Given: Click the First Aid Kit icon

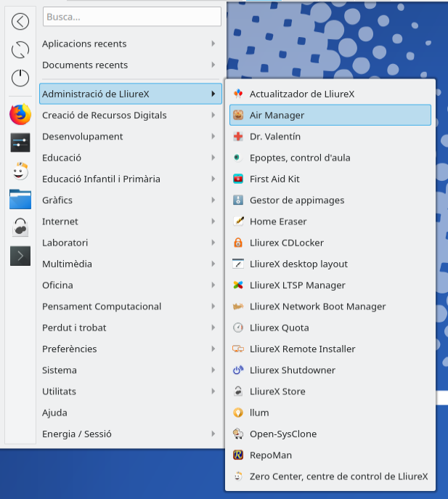Looking at the screenshot, I should 237,179.
